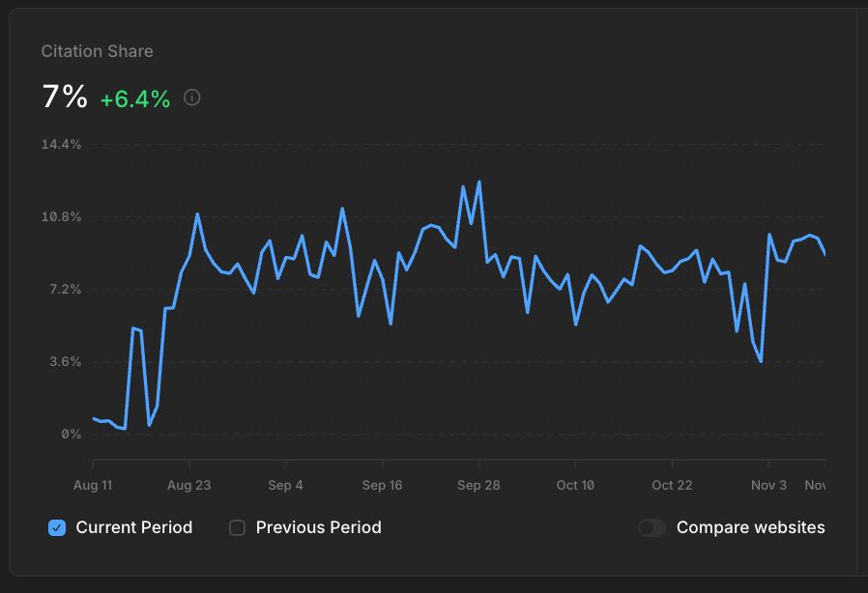Click the info icon next to +6.4%
This screenshot has height=593, width=868.
(191, 98)
